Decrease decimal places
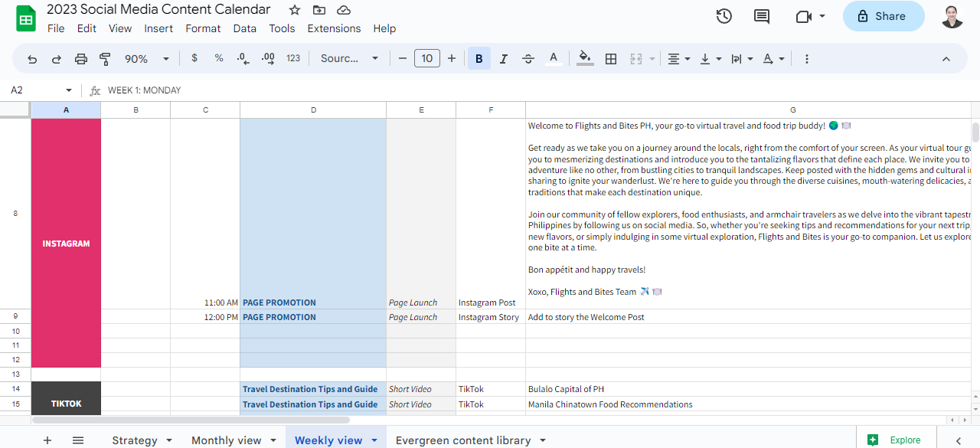Viewport: 980px width, 448px height. click(243, 58)
